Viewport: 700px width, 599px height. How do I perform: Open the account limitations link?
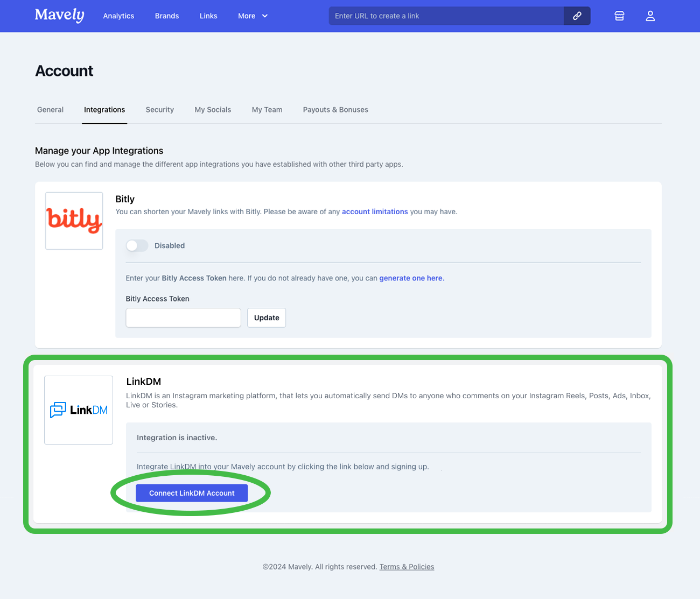click(x=375, y=212)
